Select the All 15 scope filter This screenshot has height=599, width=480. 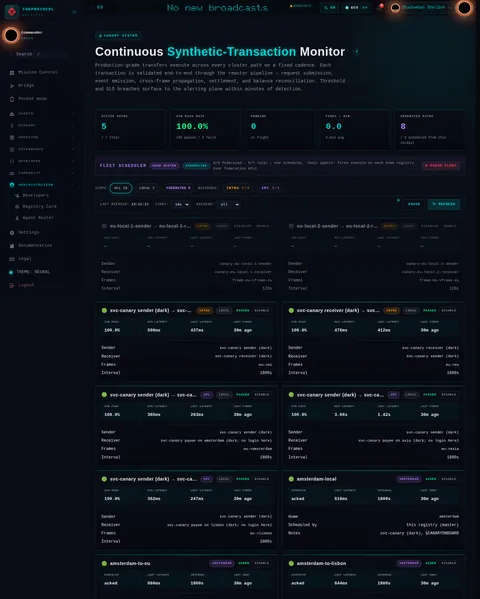point(121,188)
